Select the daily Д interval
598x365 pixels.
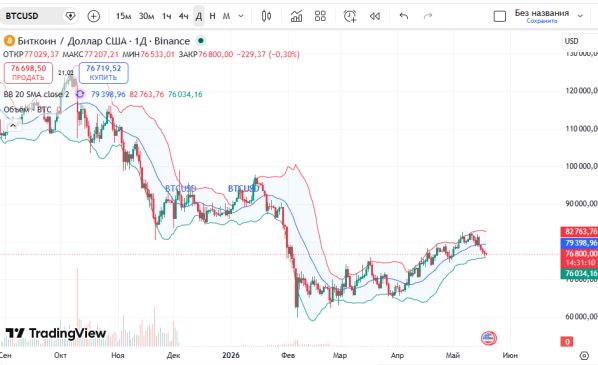(x=199, y=16)
